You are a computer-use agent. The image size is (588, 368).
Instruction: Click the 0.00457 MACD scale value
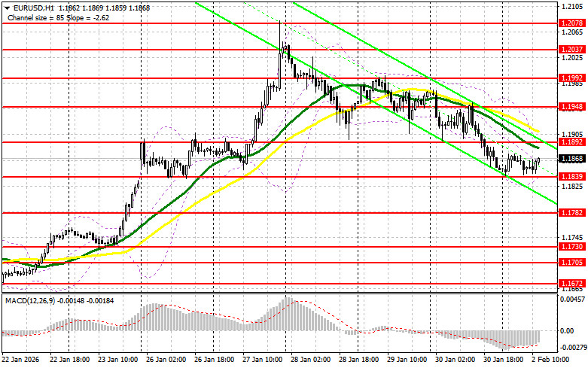coord(572,300)
